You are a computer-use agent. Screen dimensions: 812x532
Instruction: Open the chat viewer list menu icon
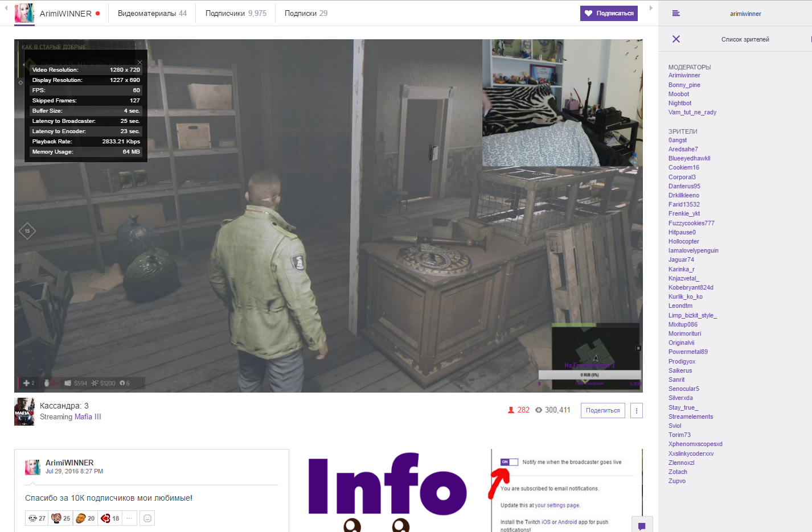676,13
